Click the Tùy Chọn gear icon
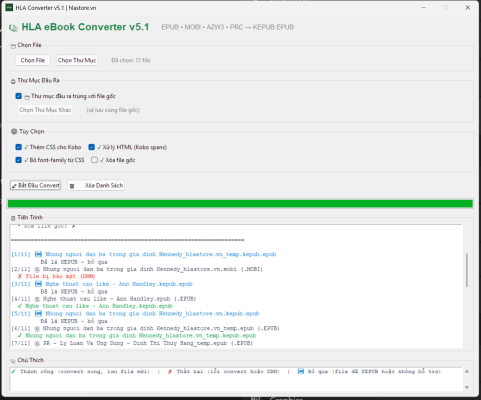 coord(14,132)
